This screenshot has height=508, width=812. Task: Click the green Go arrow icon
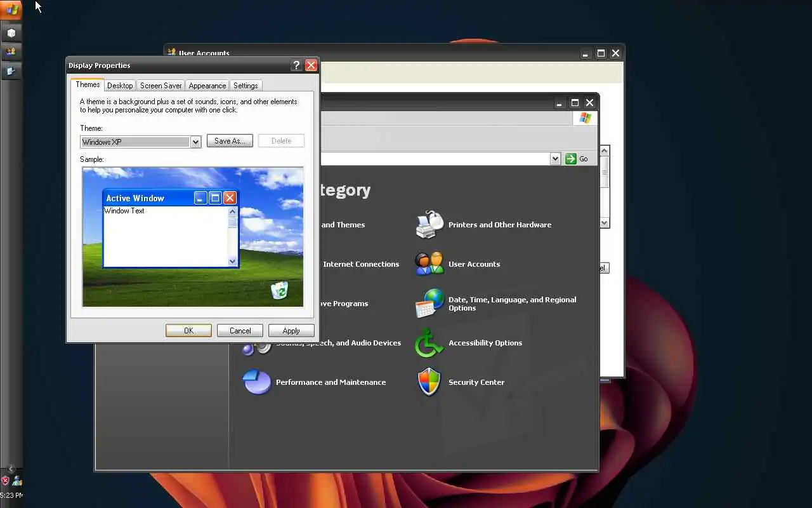[571, 159]
